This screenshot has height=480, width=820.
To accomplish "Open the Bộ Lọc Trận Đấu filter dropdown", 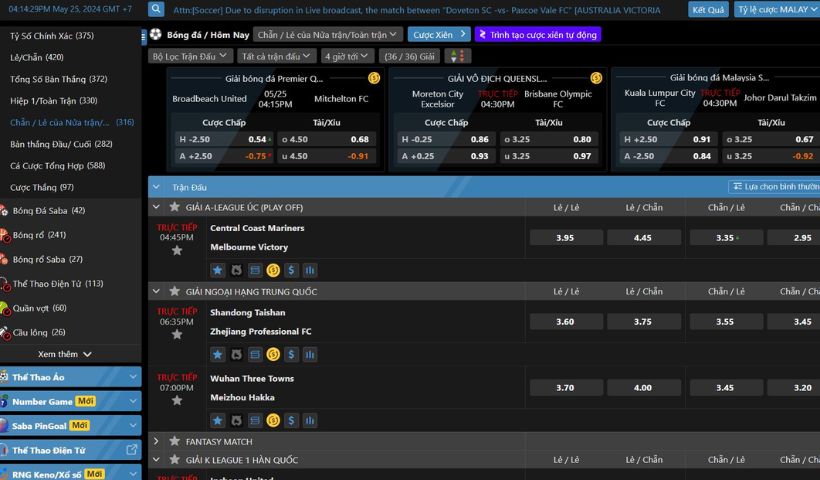I will click(190, 56).
